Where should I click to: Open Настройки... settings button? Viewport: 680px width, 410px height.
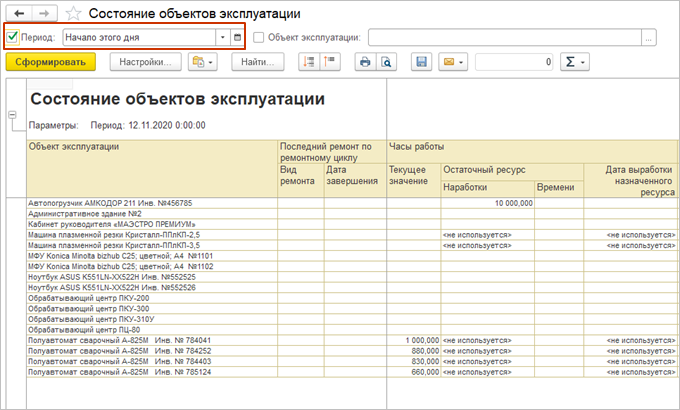tap(145, 62)
